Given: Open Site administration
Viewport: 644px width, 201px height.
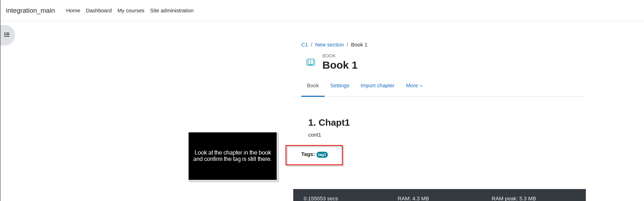Looking at the screenshot, I should pos(172,11).
